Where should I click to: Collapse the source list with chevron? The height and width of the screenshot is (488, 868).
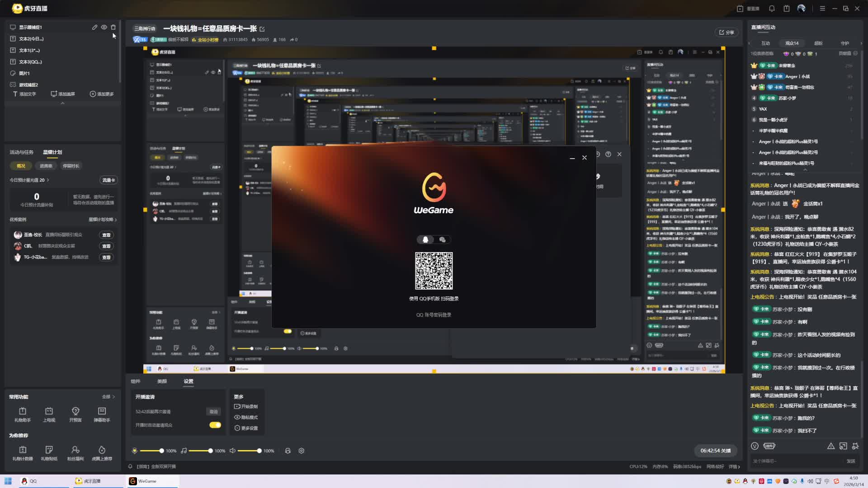(62, 103)
